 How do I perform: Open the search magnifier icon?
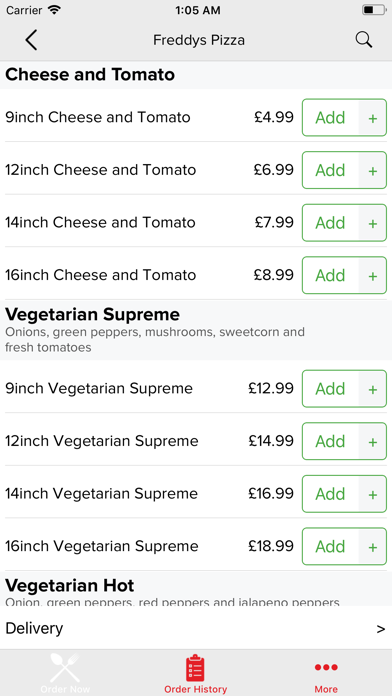pyautogui.click(x=364, y=40)
